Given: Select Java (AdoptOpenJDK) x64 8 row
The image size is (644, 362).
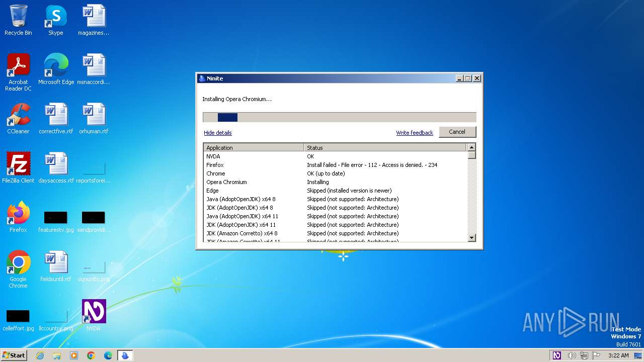Looking at the screenshot, I should coord(336,199).
